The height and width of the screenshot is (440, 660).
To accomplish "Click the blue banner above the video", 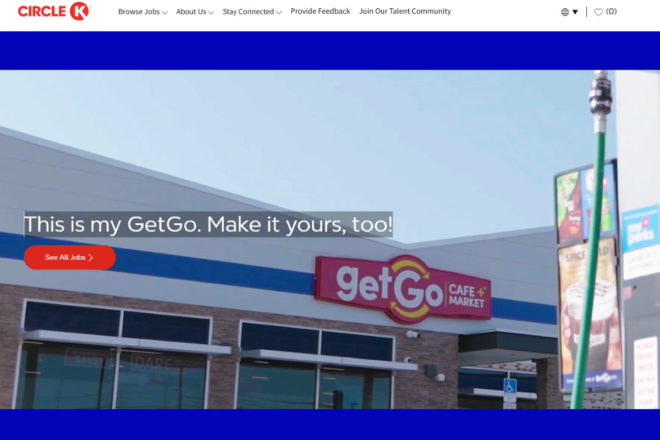I will [330, 51].
